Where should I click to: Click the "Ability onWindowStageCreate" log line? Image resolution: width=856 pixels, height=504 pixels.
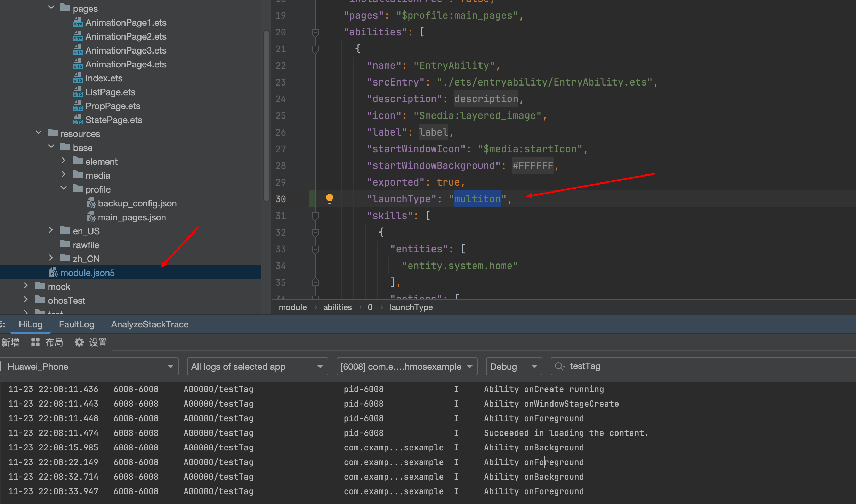pyautogui.click(x=551, y=404)
